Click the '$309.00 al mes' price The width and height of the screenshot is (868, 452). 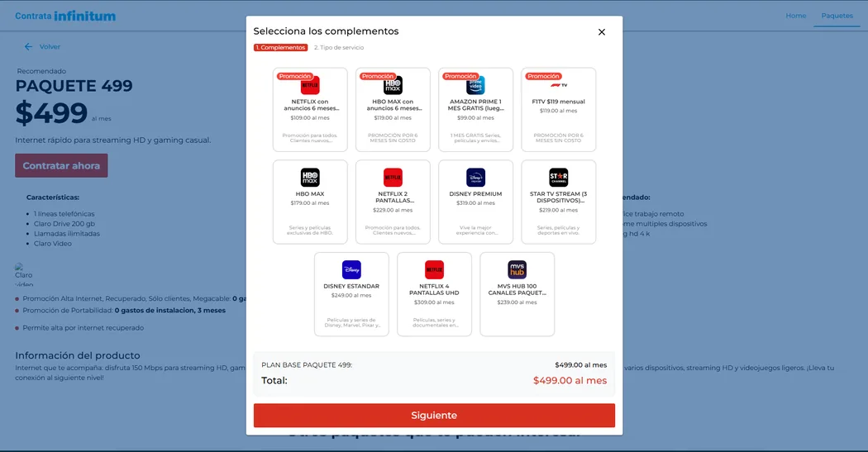coord(435,302)
